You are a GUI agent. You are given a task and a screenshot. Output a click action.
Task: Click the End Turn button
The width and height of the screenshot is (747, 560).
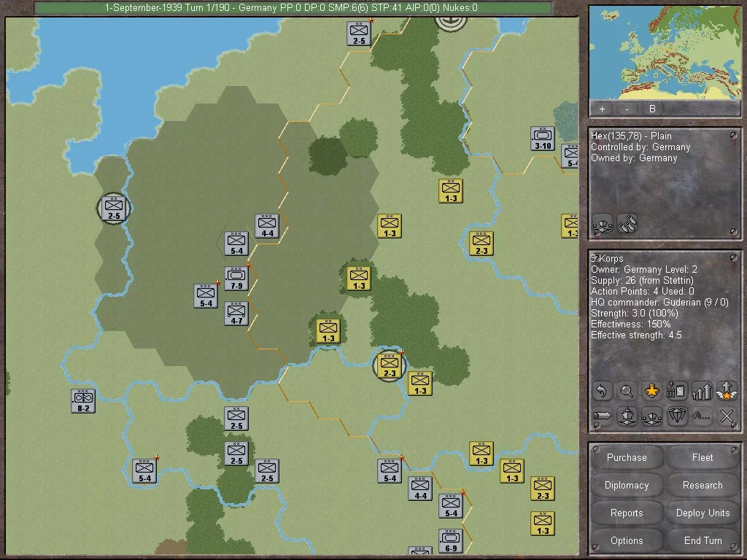703,540
